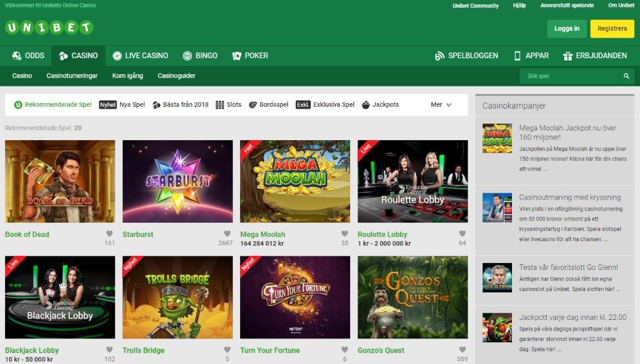Image resolution: width=640 pixels, height=364 pixels.
Task: Select Bästa från 2018 category
Action: click(180, 104)
